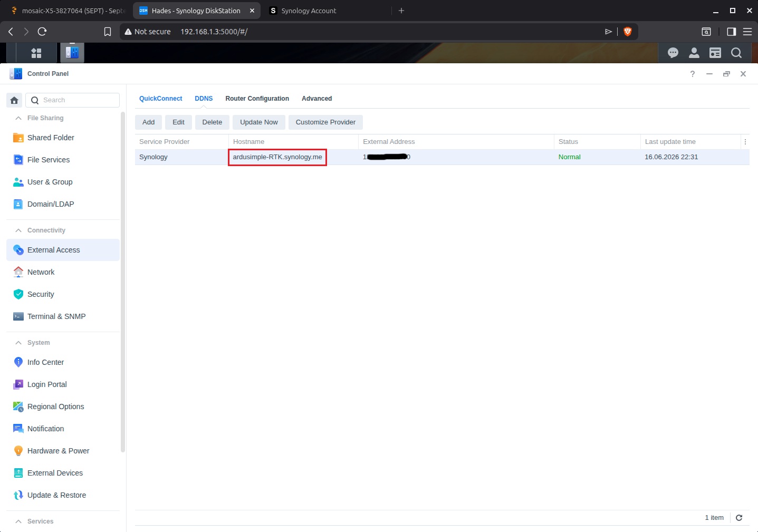Close the Hades DiskStation browser tab
Viewport: 758px width, 532px height.
click(252, 11)
